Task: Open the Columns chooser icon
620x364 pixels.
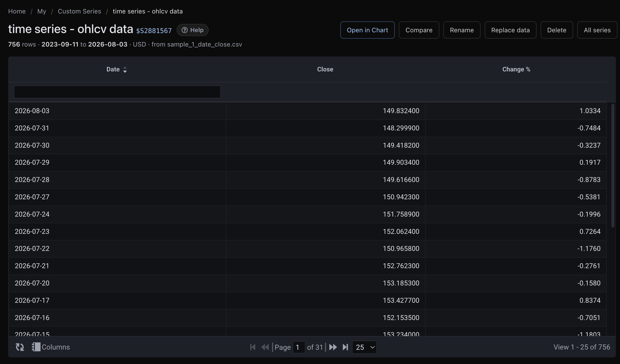Action: point(36,347)
